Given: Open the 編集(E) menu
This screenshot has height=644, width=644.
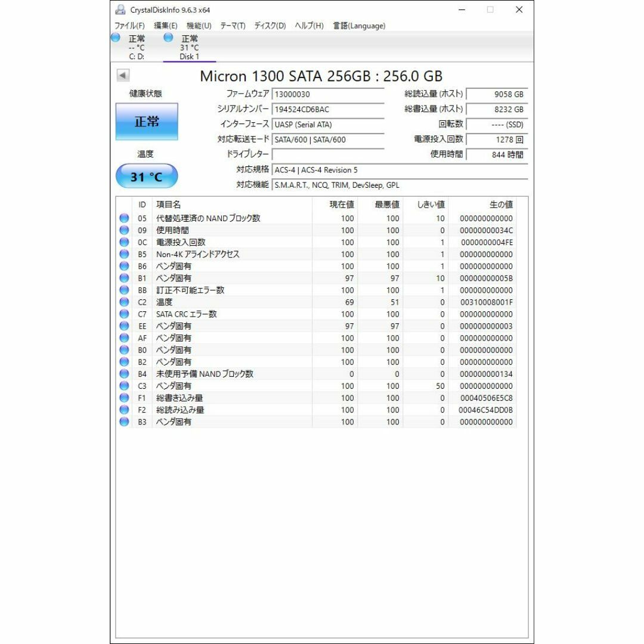Looking at the screenshot, I should (x=166, y=26).
